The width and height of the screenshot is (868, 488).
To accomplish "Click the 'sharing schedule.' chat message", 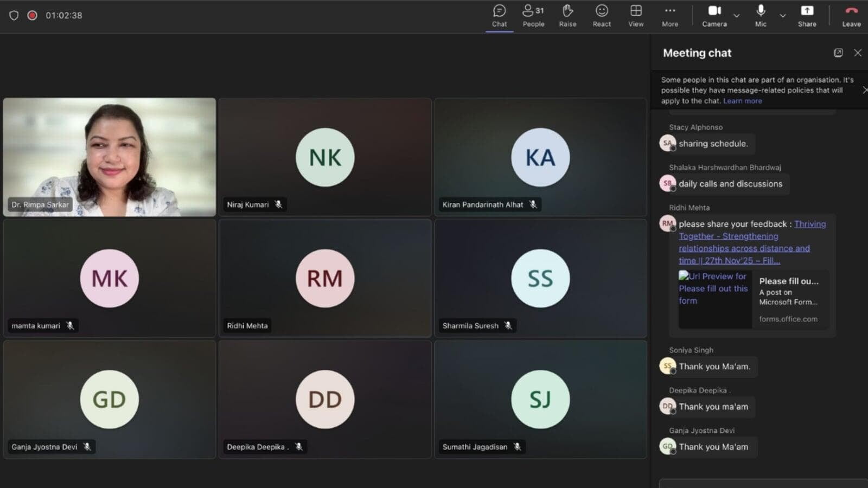I will [713, 144].
